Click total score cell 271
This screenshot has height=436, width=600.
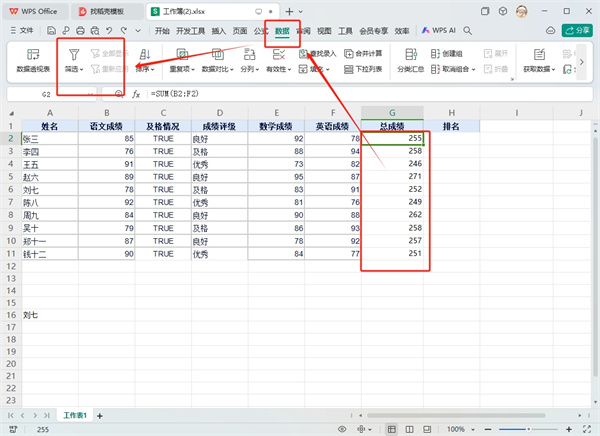tap(392, 176)
